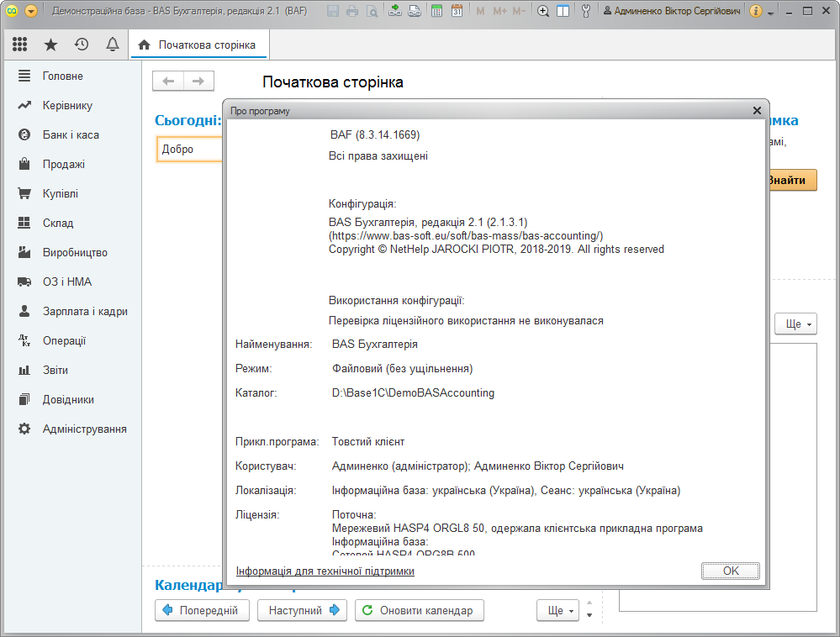Open the Банк і каса section
Image resolution: width=840 pixels, height=637 pixels.
pos(71,135)
